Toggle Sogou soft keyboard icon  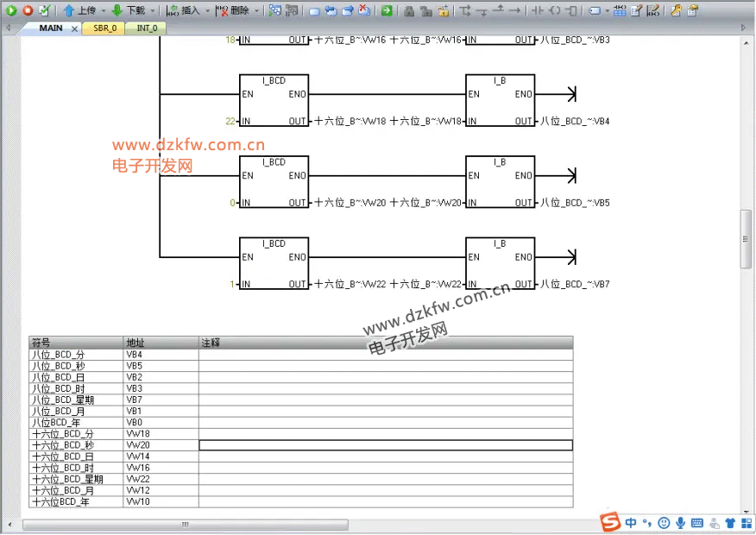click(x=696, y=523)
